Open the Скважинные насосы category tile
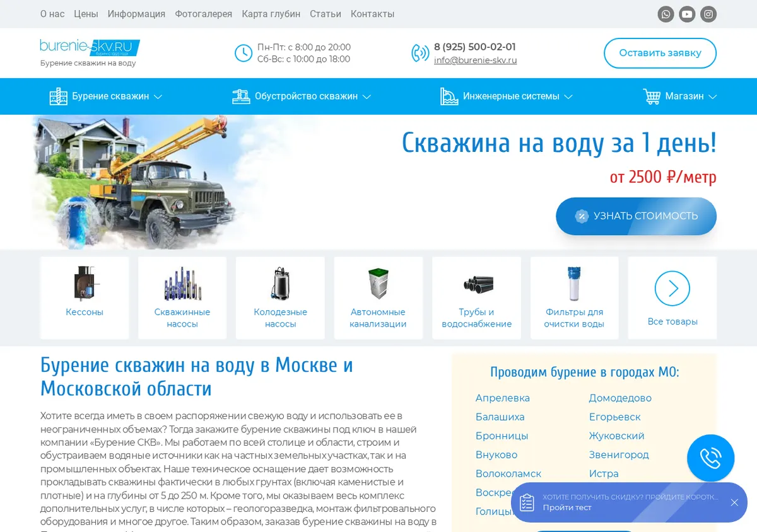Image resolution: width=757 pixels, height=532 pixels. click(x=182, y=298)
